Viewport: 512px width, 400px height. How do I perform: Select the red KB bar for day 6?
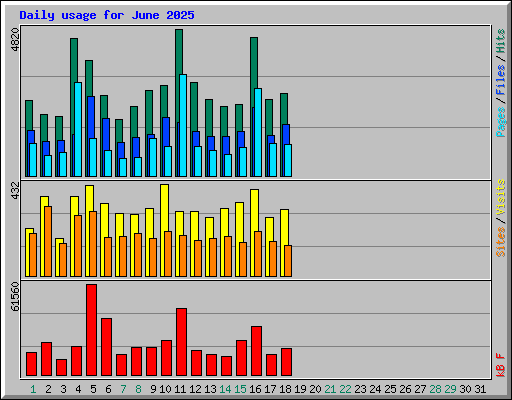point(107,347)
